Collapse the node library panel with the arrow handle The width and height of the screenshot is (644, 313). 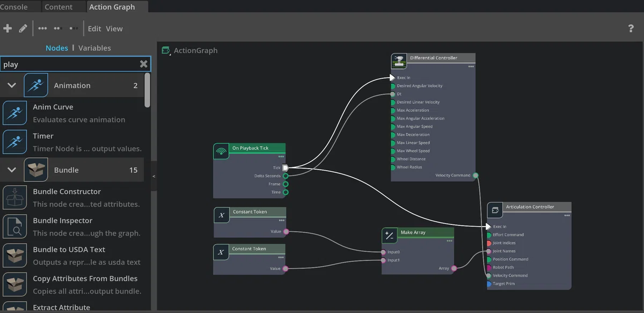pos(154,176)
